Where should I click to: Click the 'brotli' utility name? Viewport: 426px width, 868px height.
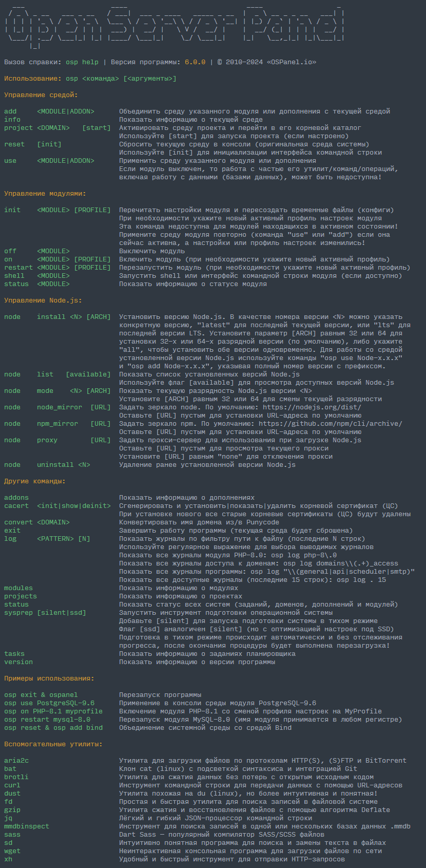[x=16, y=777]
